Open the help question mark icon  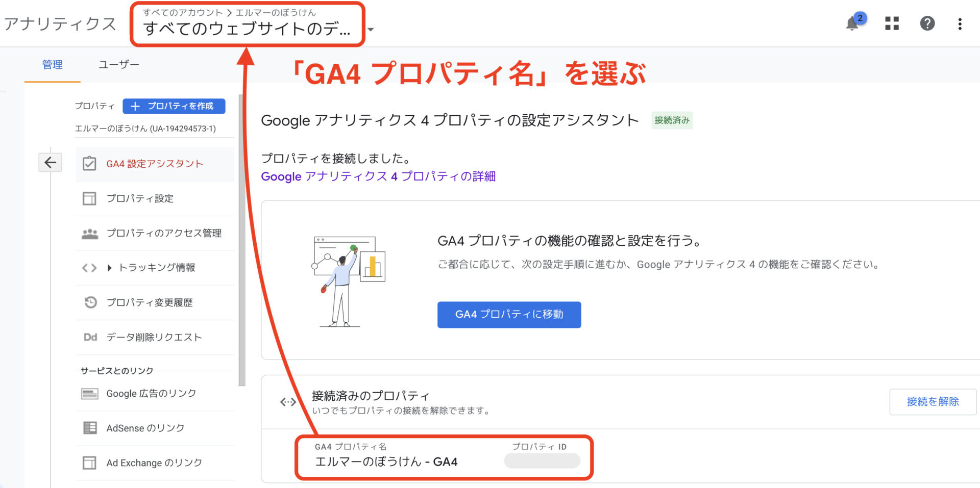[x=927, y=23]
